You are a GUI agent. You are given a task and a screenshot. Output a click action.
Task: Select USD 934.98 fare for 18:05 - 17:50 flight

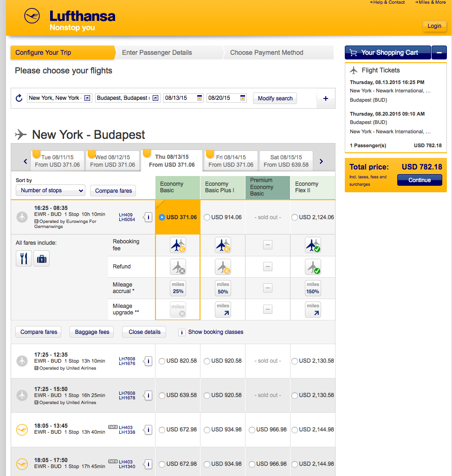207,464
